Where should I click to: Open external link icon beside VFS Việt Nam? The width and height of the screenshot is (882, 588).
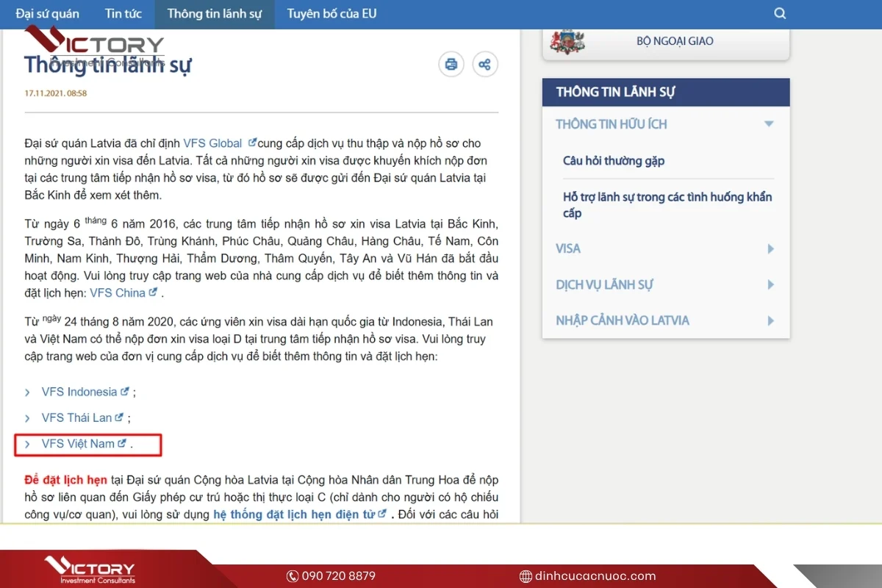[122, 443]
